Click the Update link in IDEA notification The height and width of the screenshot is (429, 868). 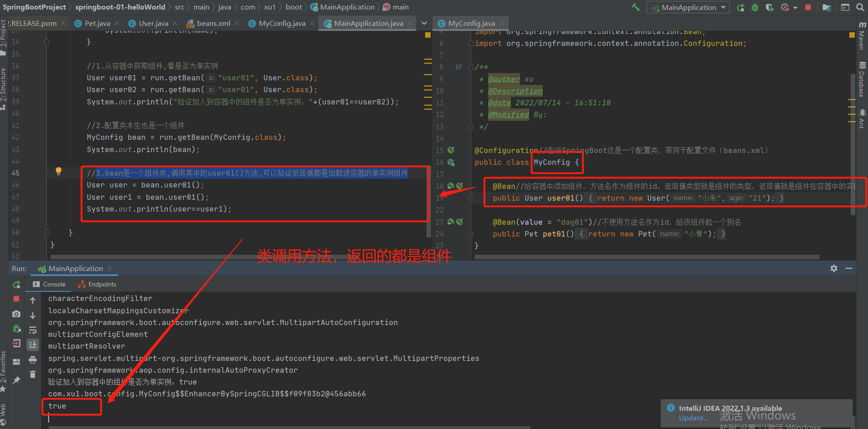point(694,418)
